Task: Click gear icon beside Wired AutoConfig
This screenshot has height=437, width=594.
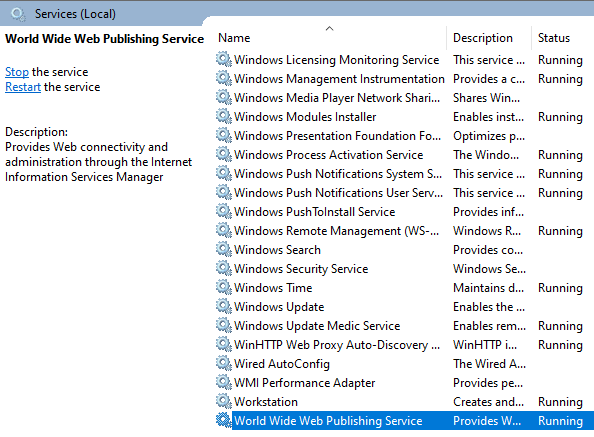Action: 224,364
